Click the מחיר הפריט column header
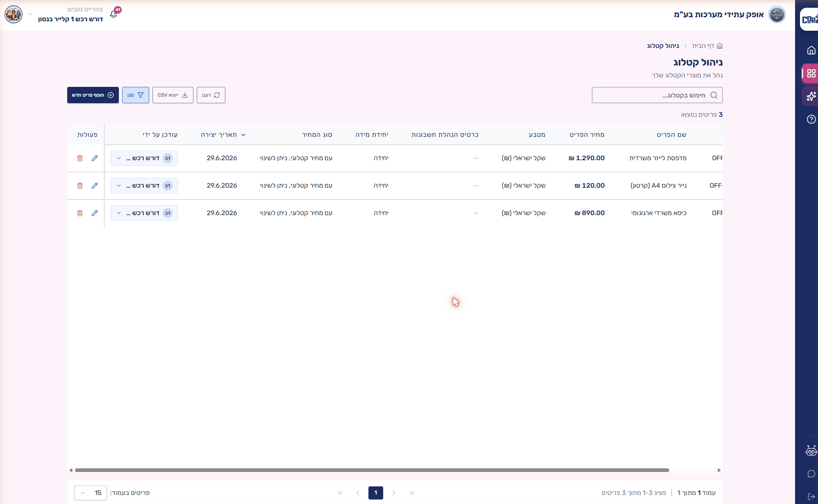 587,135
